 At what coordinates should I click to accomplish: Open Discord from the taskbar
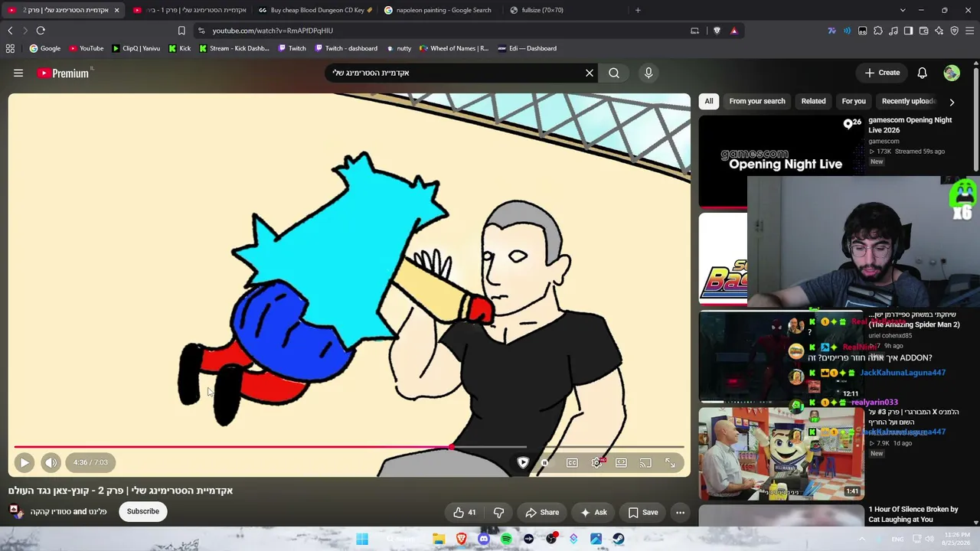484,539
